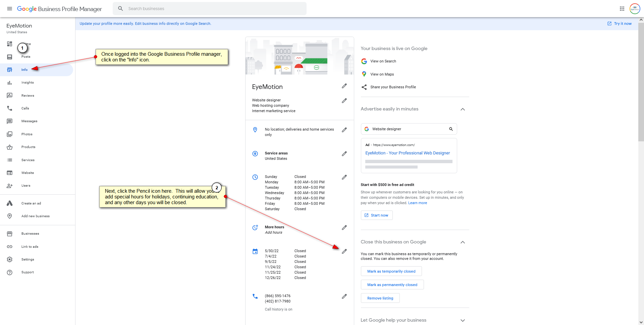Click the Users add-person icon
Screen dimensions: 644x325
pyautogui.click(x=10, y=186)
